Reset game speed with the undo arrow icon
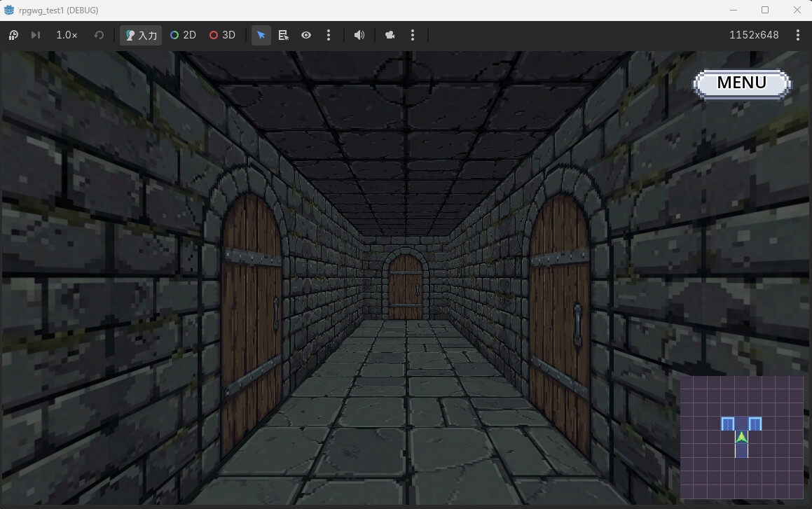 (99, 35)
